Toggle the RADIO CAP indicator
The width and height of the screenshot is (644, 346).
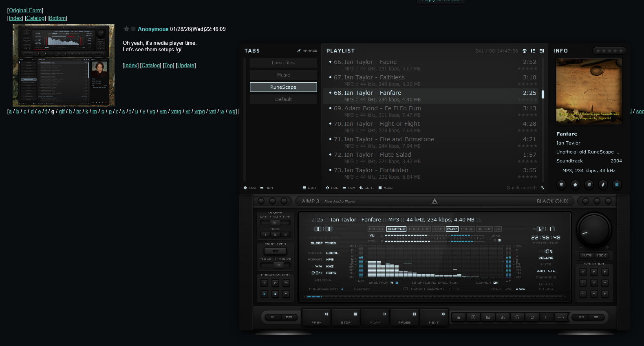(419, 229)
